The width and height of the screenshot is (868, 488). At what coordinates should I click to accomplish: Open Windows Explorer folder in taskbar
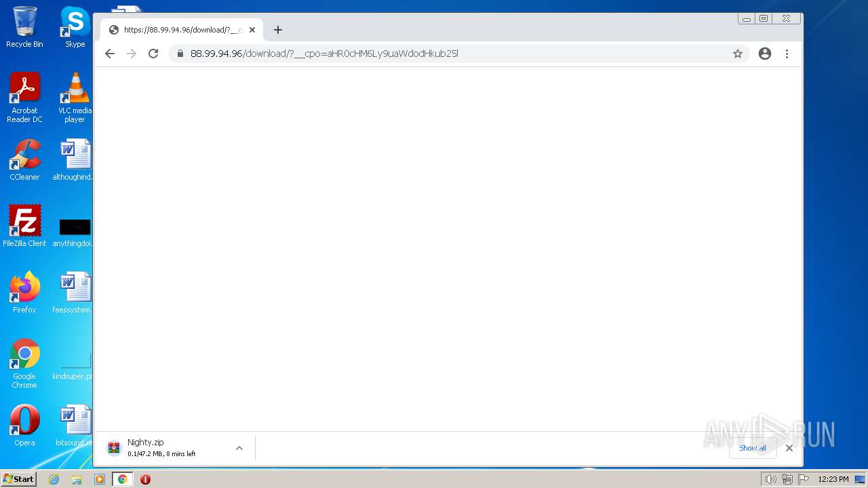[x=77, y=479]
